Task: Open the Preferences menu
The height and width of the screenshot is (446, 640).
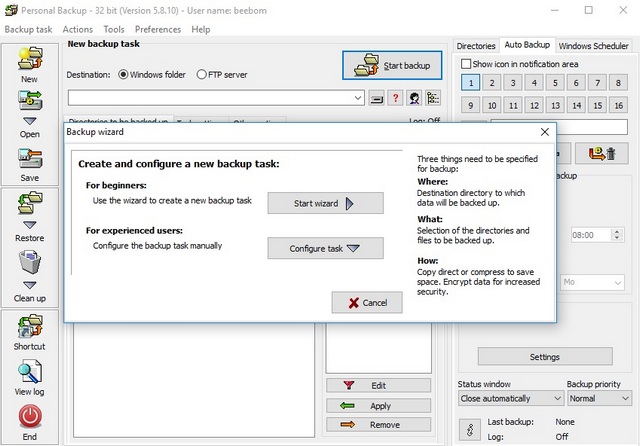Action: coord(158,29)
